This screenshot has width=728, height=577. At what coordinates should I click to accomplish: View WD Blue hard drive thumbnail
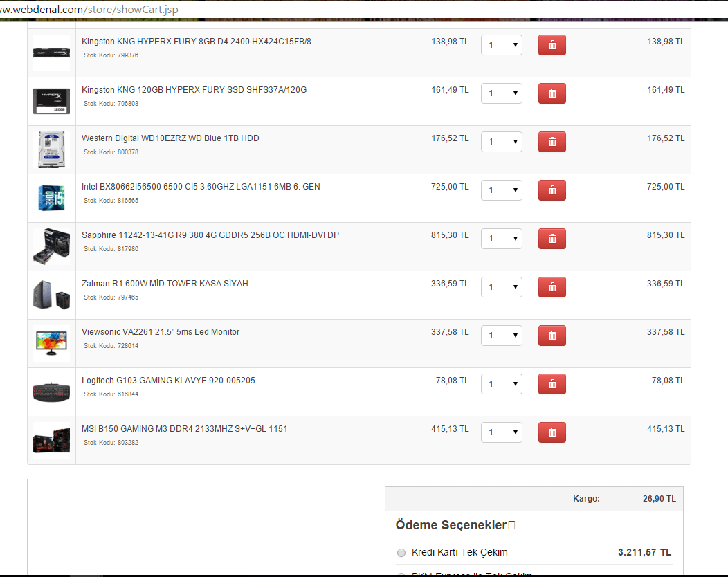tap(51, 149)
